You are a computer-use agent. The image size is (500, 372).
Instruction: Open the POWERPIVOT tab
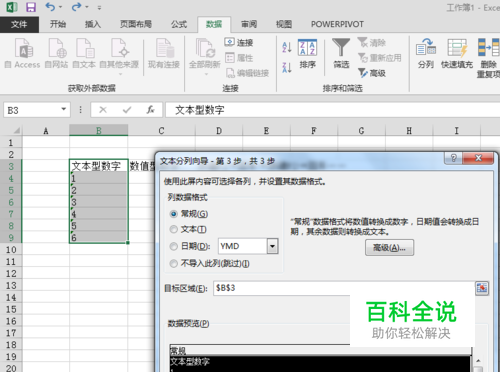337,24
